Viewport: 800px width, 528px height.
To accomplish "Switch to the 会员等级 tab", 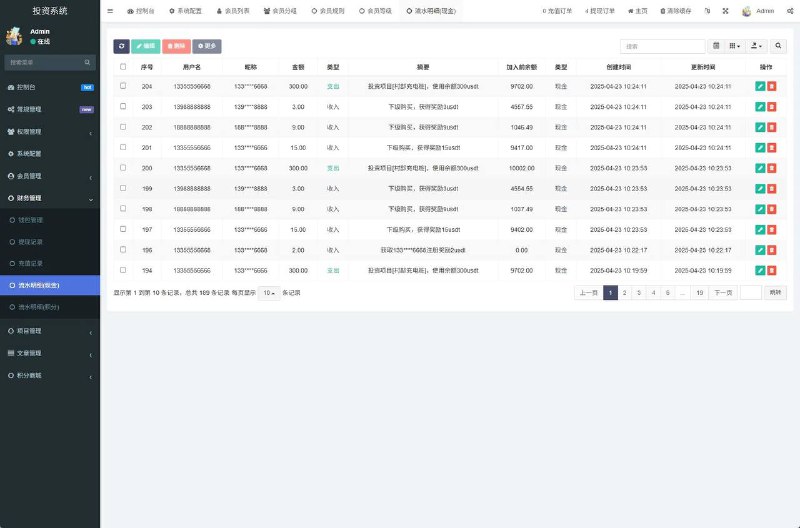I will click(376, 11).
